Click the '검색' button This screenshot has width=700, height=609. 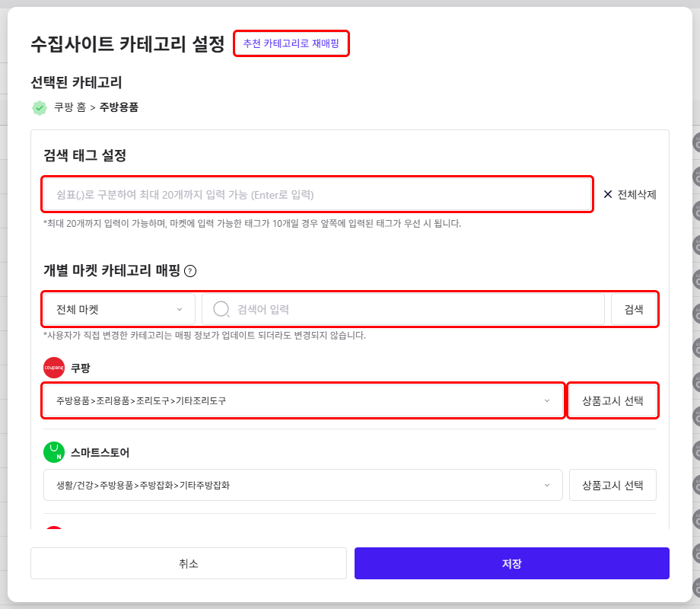tap(634, 309)
